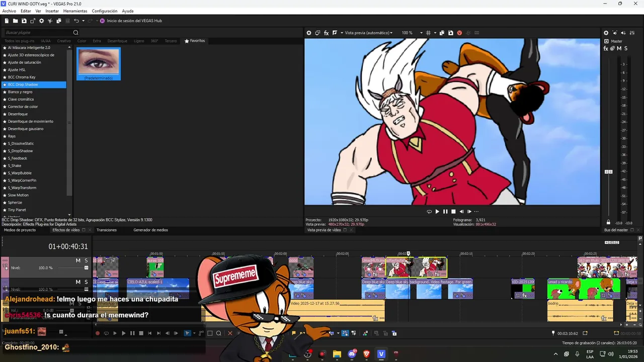This screenshot has width=644, height=362.
Task: Delete selection with the red X icon
Action: tap(230, 333)
